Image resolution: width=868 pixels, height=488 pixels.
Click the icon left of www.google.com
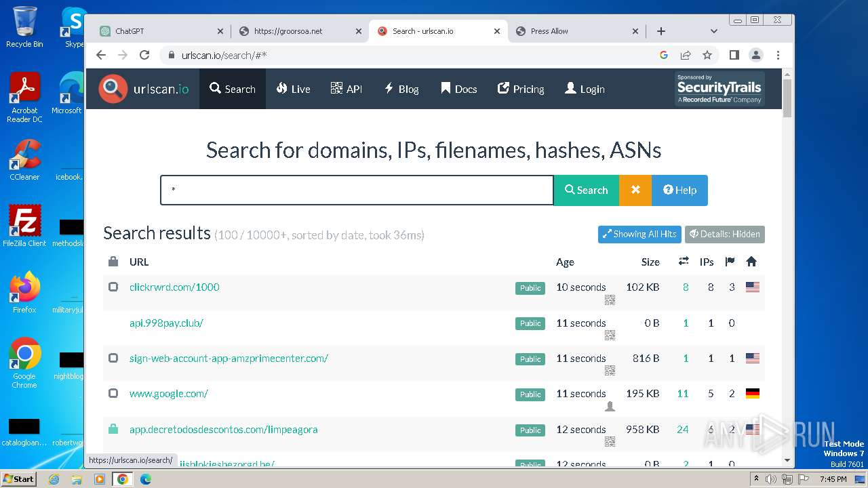pos(113,393)
